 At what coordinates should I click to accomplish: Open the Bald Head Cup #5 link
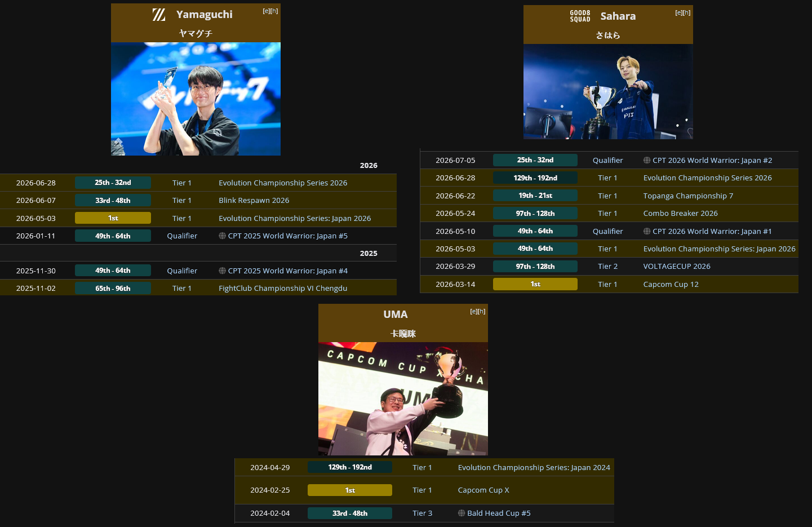[499, 513]
